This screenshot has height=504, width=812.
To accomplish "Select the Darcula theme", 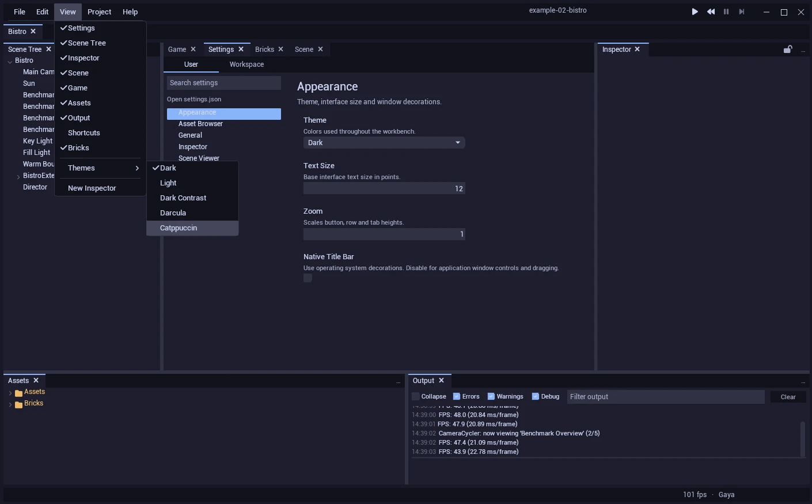I will pos(192,213).
